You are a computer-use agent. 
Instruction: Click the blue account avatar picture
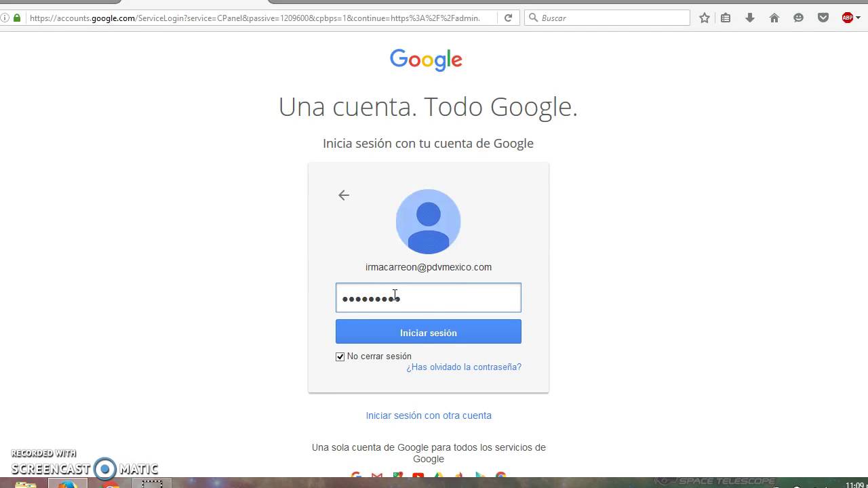[428, 222]
